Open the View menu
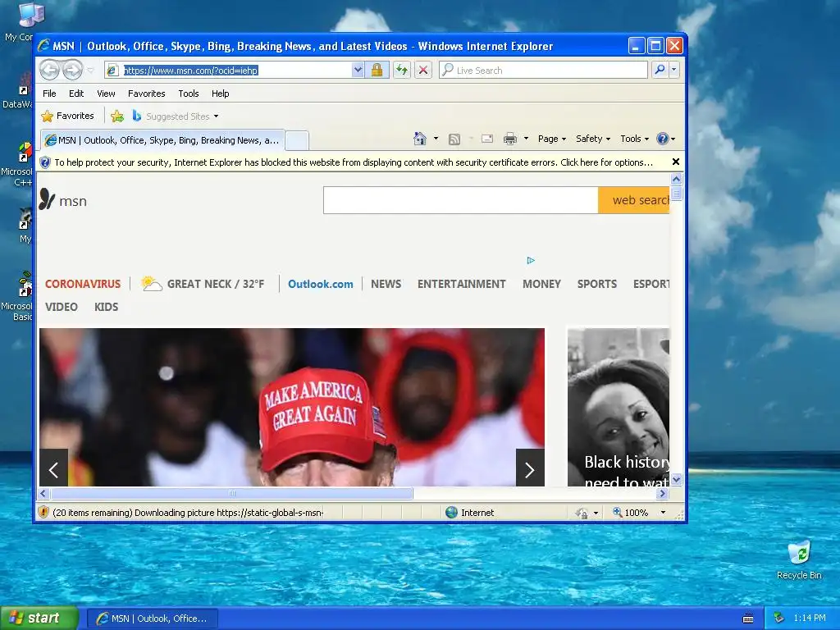Image resolution: width=840 pixels, height=630 pixels. click(x=106, y=94)
